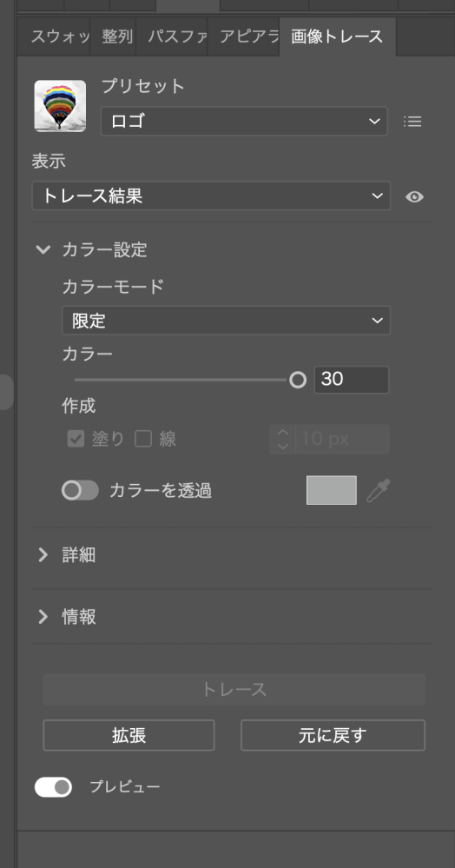Open the カラーモード dropdown showing 限定
The image size is (455, 868).
(226, 321)
